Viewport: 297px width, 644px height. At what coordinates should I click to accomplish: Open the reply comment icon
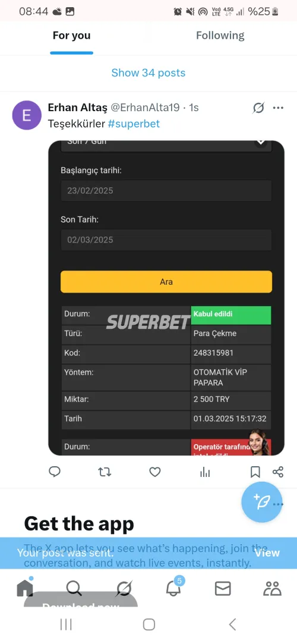click(55, 472)
